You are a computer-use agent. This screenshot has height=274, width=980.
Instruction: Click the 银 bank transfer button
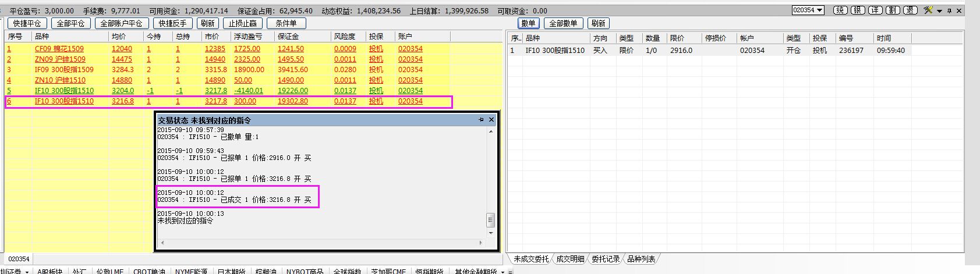(x=857, y=10)
